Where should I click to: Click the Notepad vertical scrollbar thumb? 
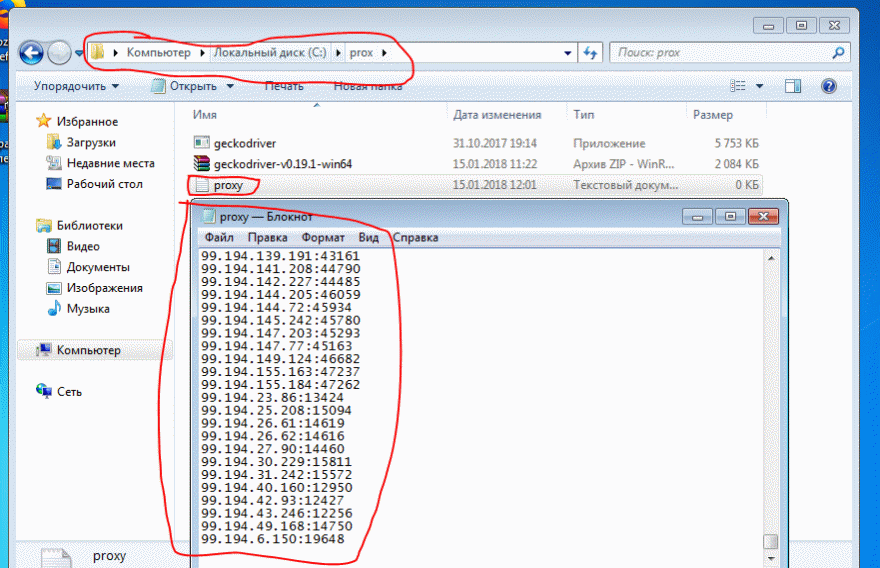pos(771,541)
